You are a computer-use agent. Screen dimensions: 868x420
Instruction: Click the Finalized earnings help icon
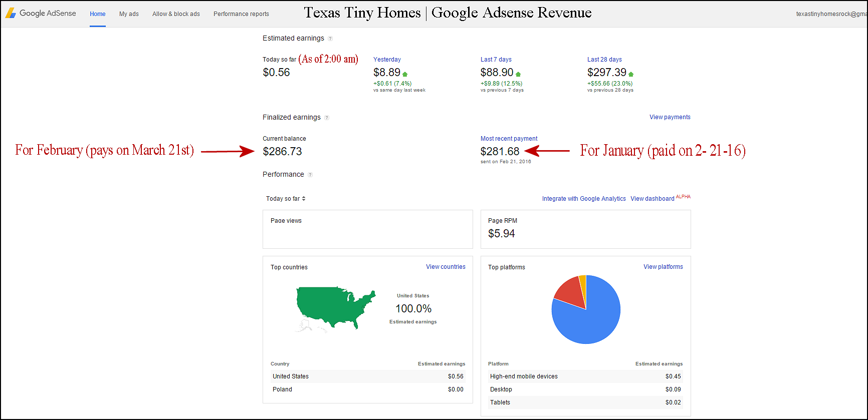[x=327, y=118]
